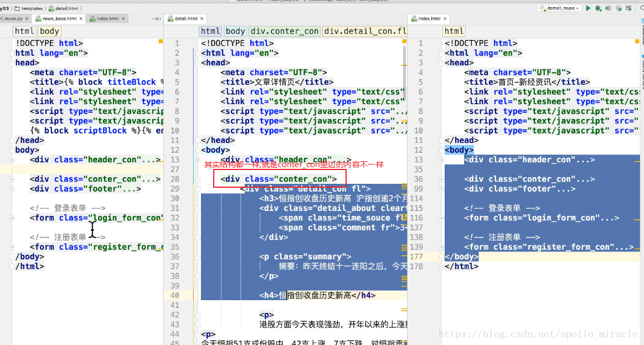Open the hidden tabs list in the left pane
The width and height of the screenshot is (644, 345).
[157, 18]
